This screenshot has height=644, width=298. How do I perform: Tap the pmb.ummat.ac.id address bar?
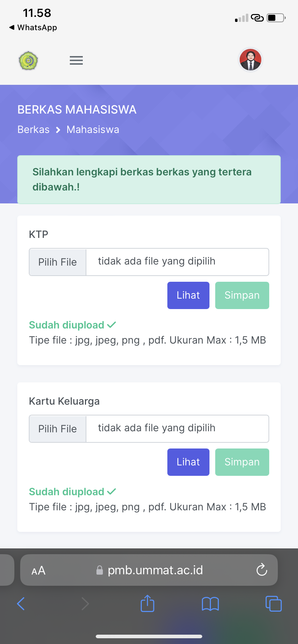click(x=155, y=570)
